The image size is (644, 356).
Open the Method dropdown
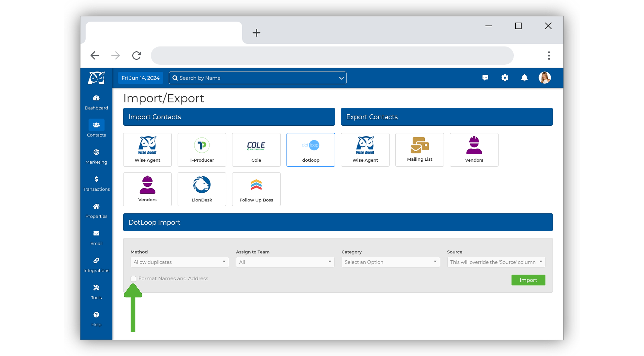pos(180,262)
